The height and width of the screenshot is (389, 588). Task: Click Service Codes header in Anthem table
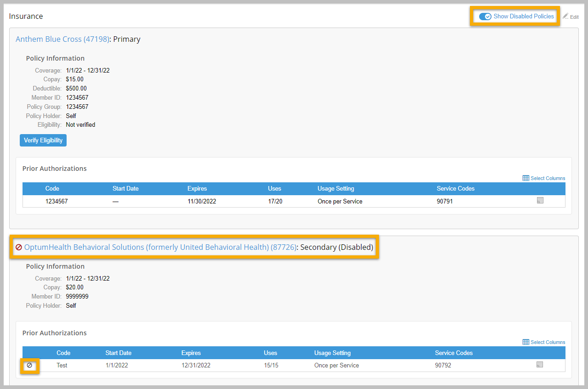456,189
